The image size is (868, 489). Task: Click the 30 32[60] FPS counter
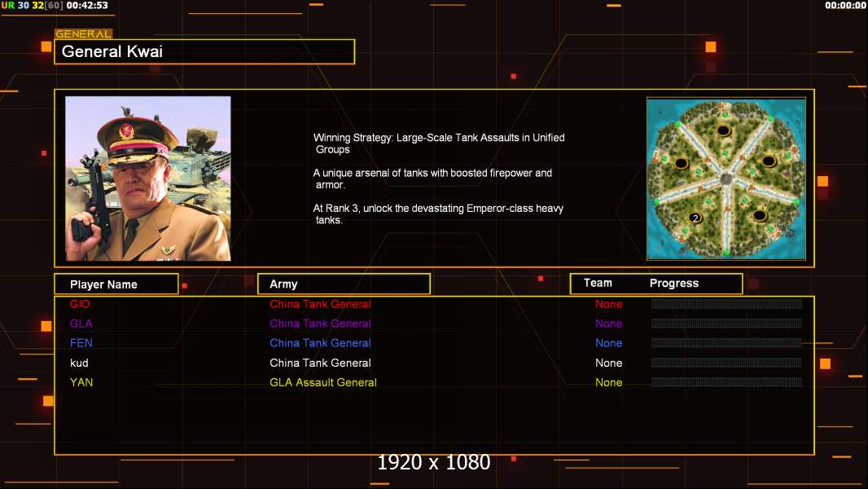coord(40,6)
